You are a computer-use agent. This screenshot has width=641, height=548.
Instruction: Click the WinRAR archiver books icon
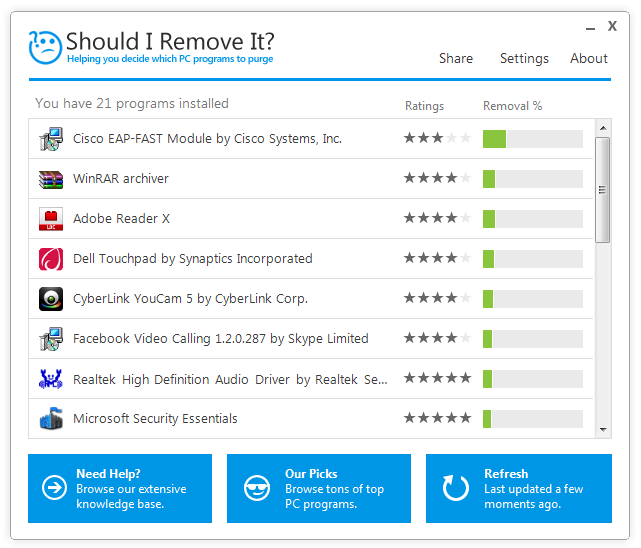[51, 179]
